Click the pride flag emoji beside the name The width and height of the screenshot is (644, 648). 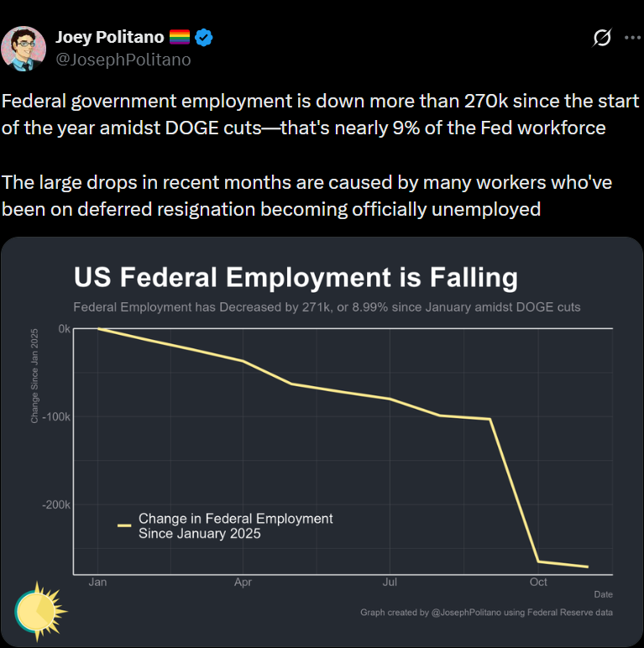(x=180, y=37)
